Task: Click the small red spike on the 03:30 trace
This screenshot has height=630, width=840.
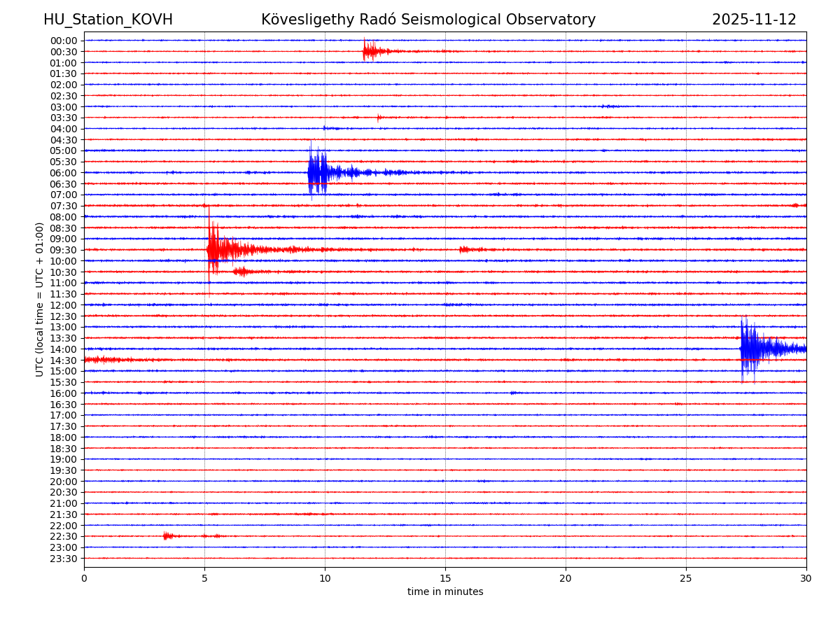Action: pos(379,118)
